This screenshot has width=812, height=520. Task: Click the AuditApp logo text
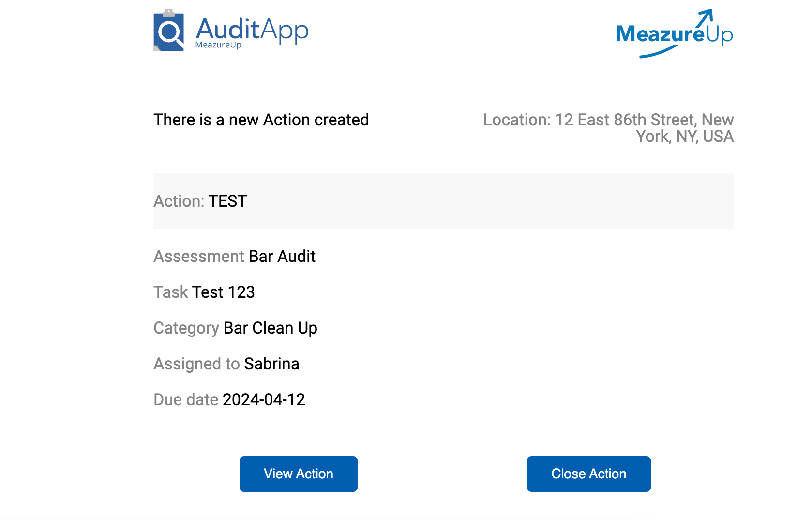(252, 30)
